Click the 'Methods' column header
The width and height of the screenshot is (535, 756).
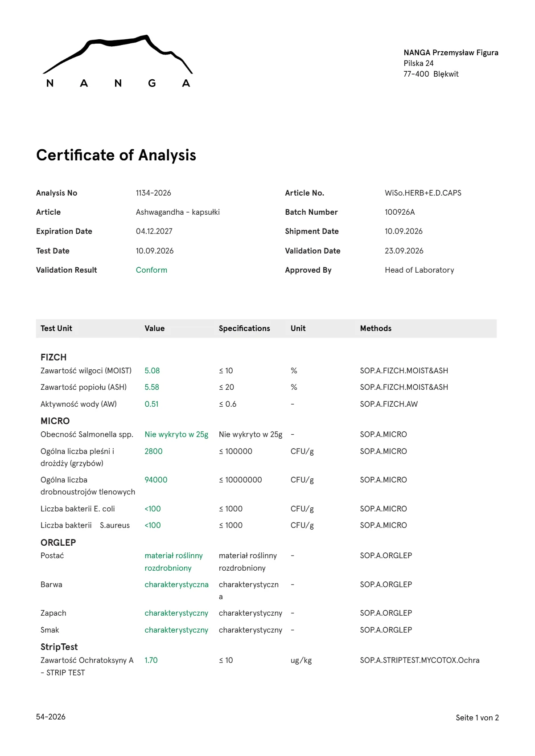coord(376,328)
